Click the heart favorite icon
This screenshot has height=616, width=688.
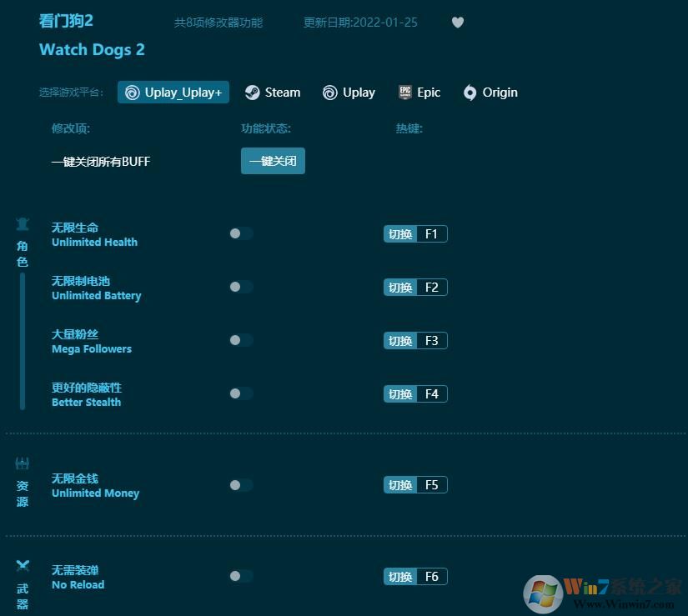click(458, 23)
